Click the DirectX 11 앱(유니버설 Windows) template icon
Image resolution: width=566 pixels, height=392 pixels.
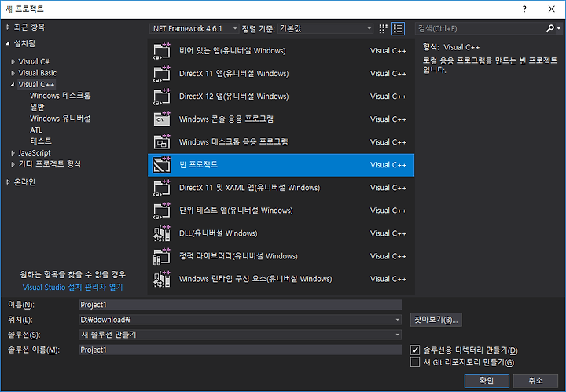[161, 74]
